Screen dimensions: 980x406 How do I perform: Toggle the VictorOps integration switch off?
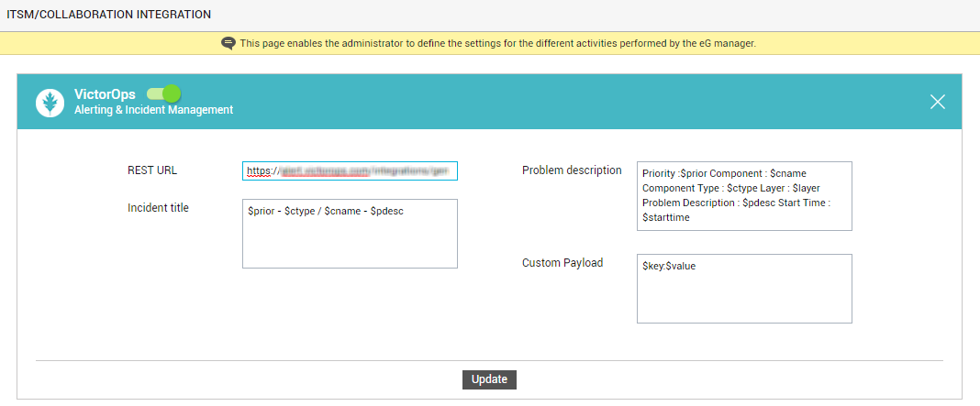click(163, 93)
